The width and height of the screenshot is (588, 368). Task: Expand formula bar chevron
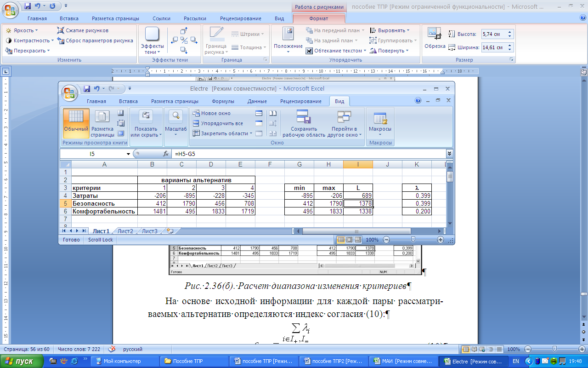[449, 154]
